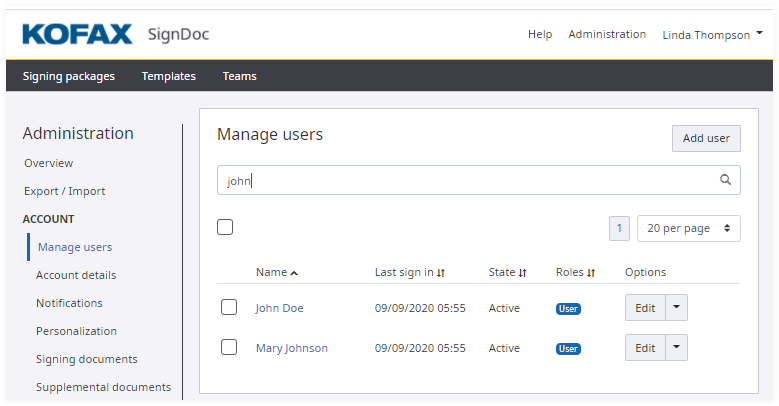The image size is (779, 406).
Task: Open the Linda Thompson account dropdown
Action: click(x=711, y=35)
